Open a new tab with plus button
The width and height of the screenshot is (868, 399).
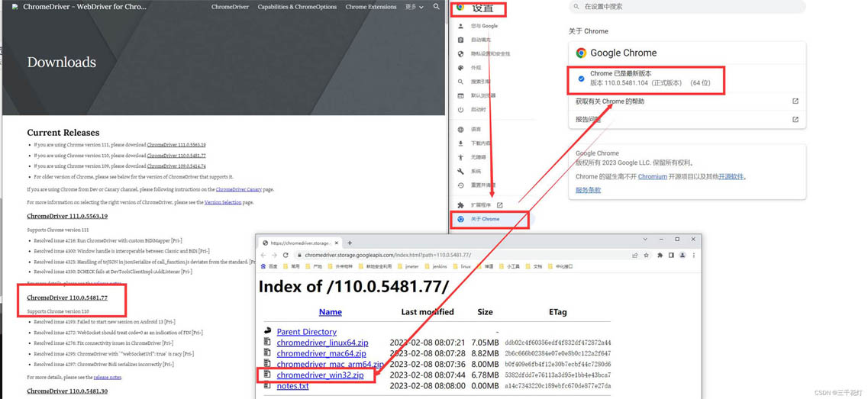click(350, 243)
